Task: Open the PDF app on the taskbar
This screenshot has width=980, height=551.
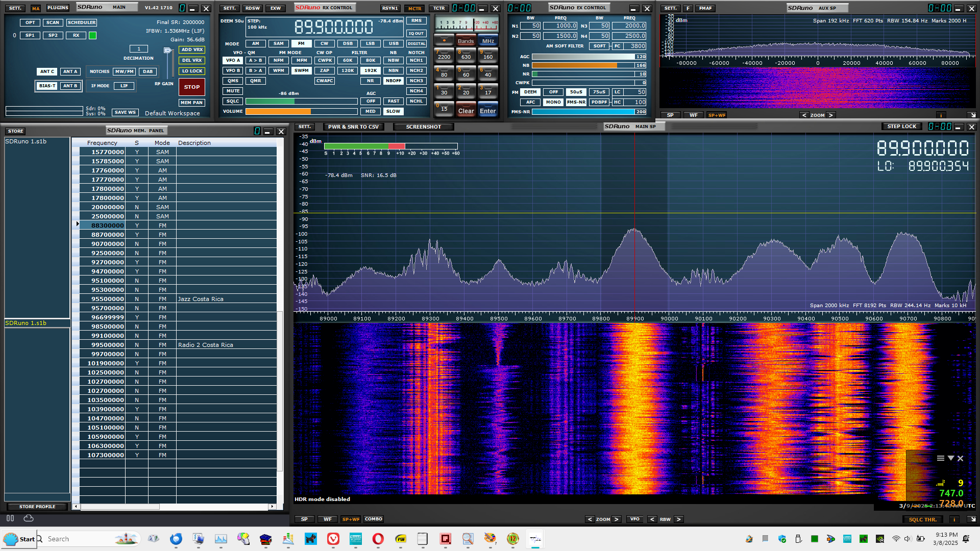Action: pyautogui.click(x=401, y=539)
